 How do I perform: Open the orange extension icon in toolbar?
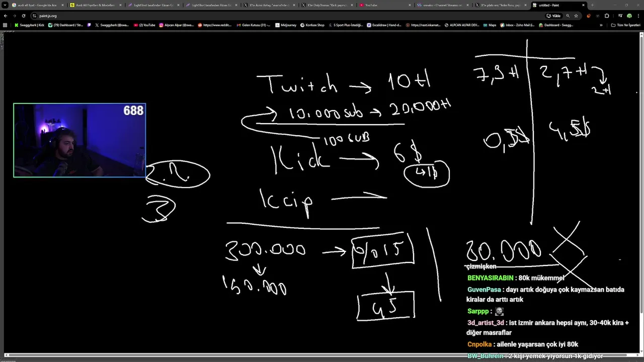coord(589,16)
